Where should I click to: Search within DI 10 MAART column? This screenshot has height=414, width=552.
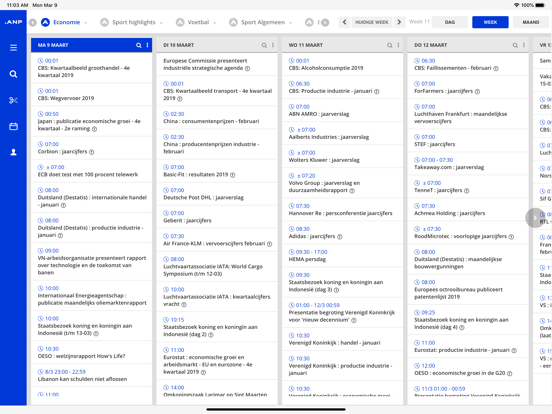[264, 45]
